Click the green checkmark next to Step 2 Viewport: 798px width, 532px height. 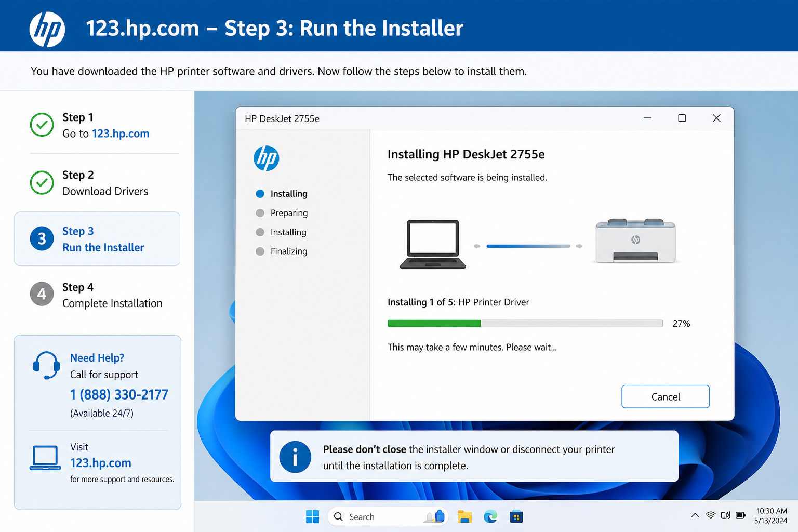[x=42, y=182]
